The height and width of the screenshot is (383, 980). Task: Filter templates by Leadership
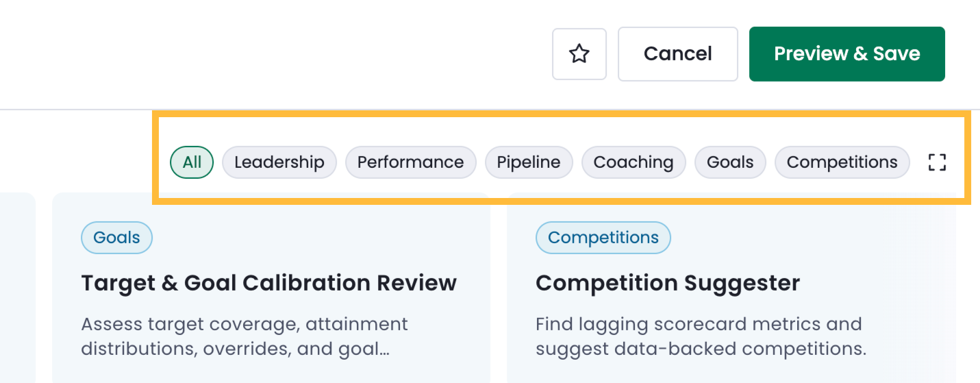pos(279,162)
